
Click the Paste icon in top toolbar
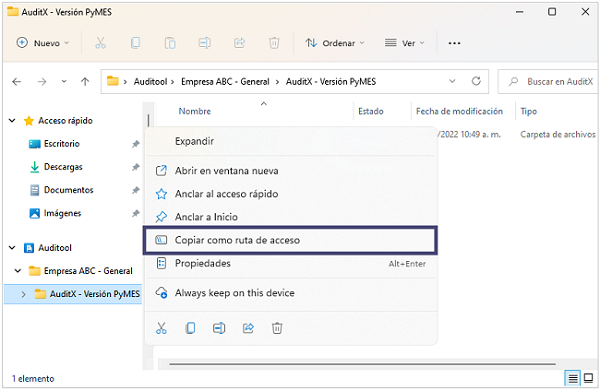(170, 43)
